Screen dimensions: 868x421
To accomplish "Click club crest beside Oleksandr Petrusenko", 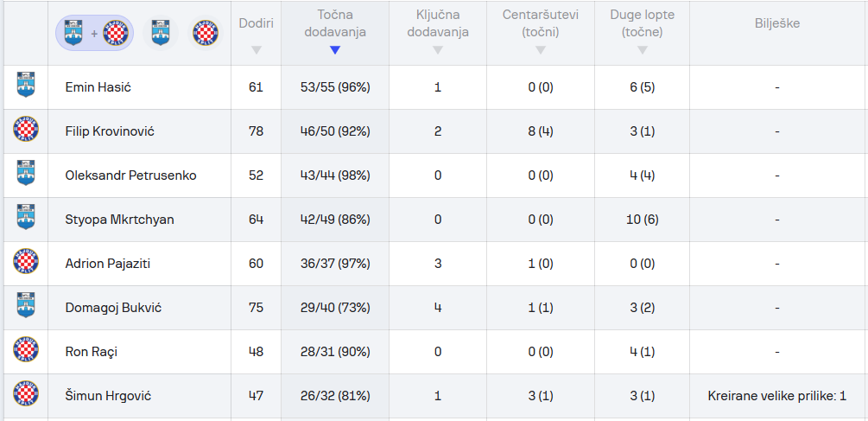I will coord(26,173).
